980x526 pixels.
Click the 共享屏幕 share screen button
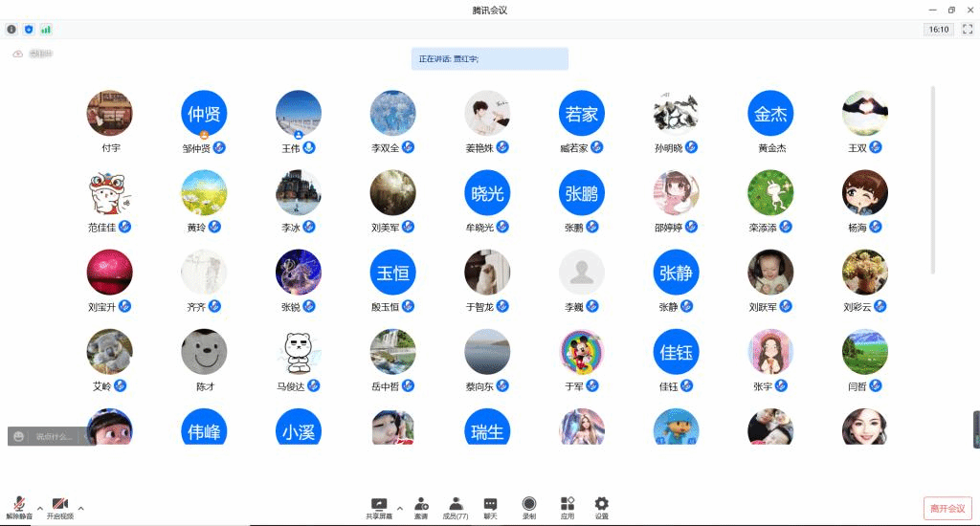[x=379, y=507]
